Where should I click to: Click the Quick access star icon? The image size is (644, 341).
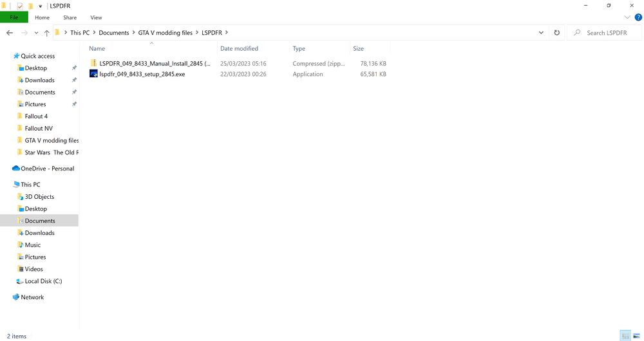(x=17, y=56)
